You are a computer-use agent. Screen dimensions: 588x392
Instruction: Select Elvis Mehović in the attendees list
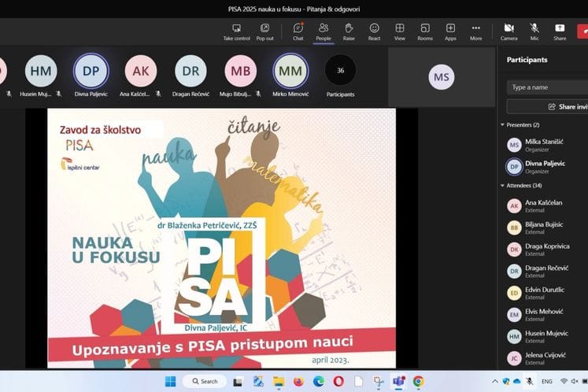(544, 315)
